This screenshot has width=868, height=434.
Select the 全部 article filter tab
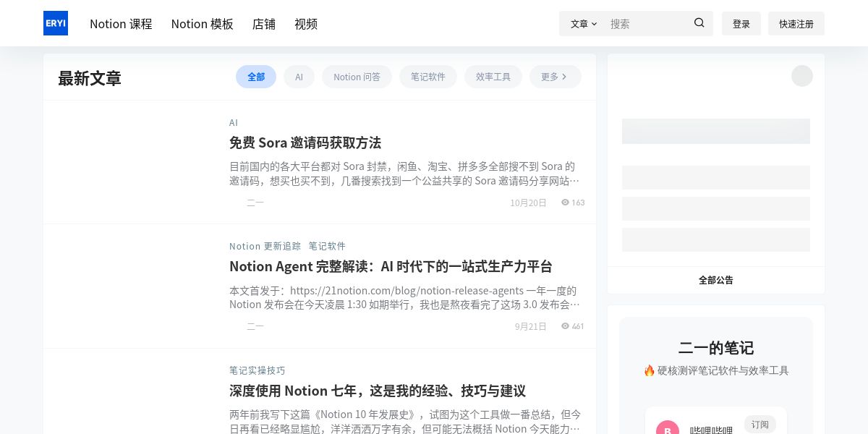pyautogui.click(x=256, y=77)
